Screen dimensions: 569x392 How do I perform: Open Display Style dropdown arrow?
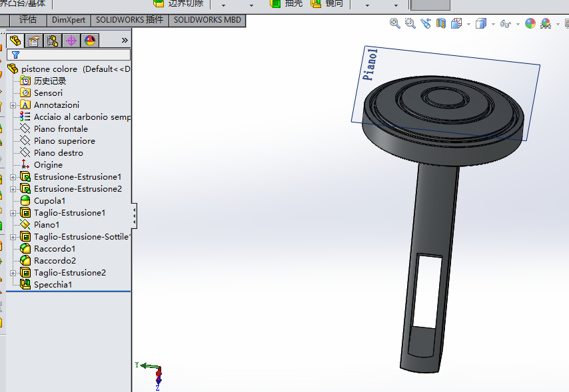tap(493, 25)
